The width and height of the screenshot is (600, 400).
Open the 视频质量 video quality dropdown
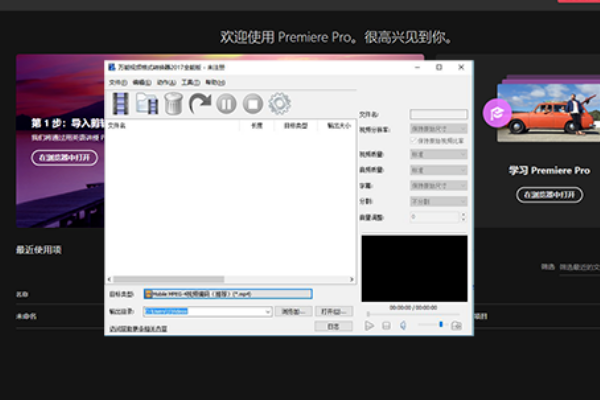(x=439, y=155)
